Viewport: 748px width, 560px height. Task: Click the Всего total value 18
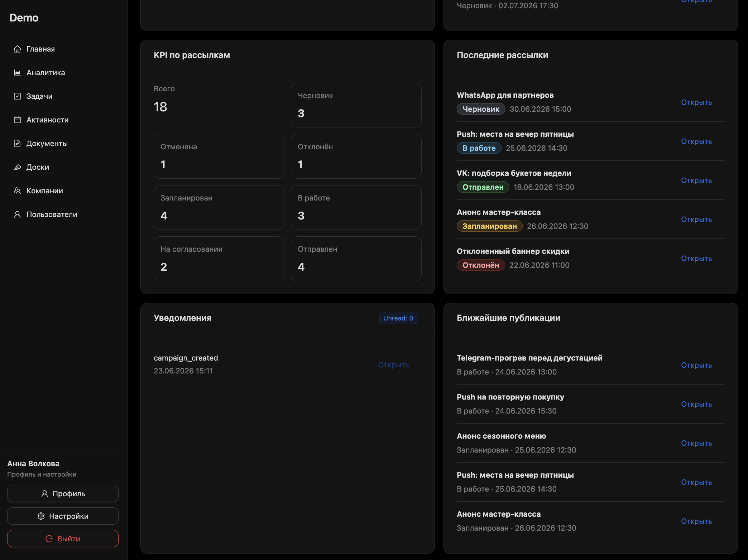point(160,107)
